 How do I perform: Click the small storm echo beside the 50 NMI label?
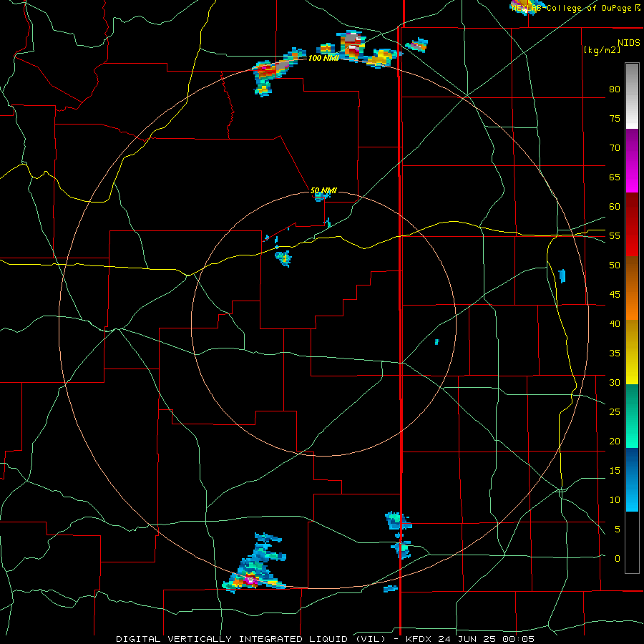coord(321,196)
